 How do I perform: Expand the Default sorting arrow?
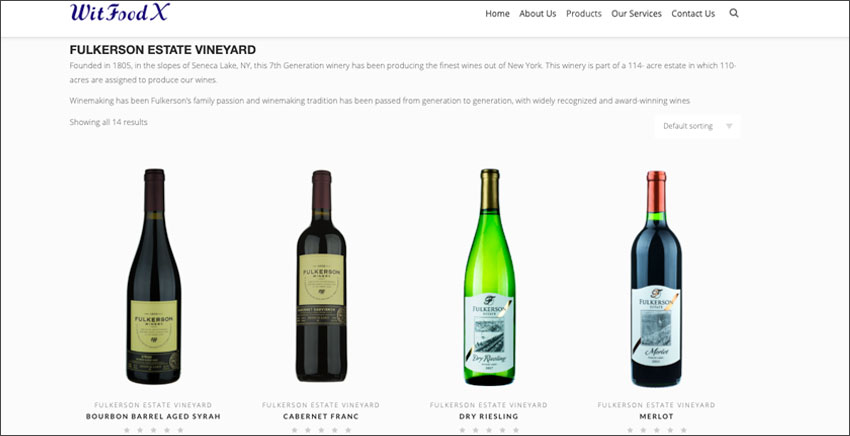coord(729,126)
